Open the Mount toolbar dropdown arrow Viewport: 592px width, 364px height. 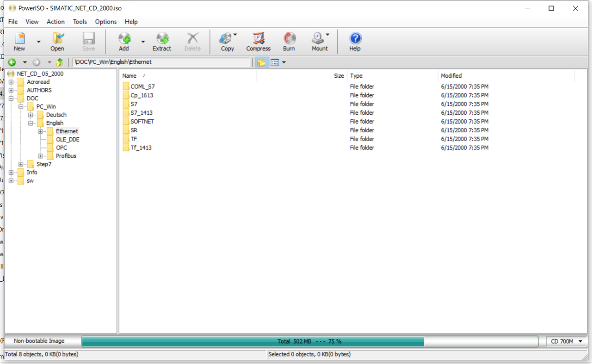tap(327, 35)
